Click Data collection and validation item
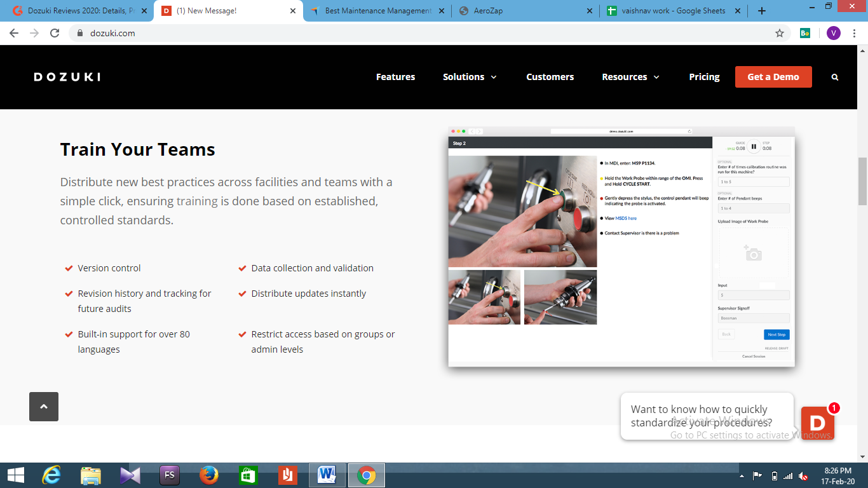 click(x=312, y=268)
